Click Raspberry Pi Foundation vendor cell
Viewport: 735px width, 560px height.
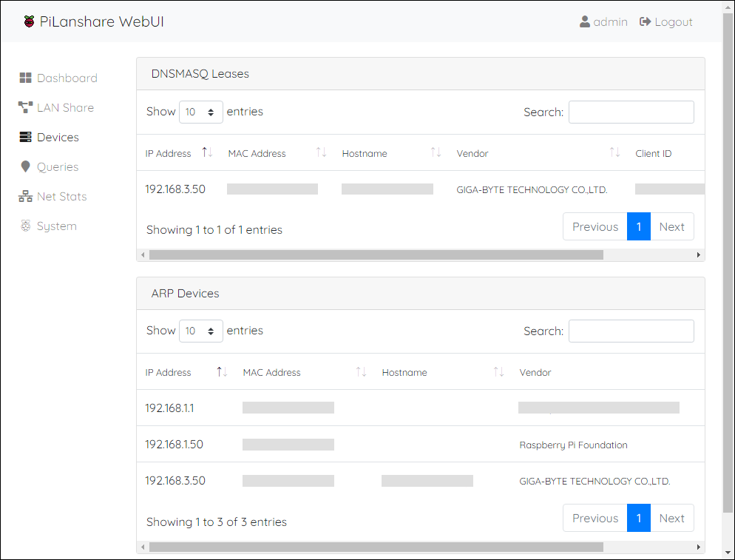tap(573, 445)
